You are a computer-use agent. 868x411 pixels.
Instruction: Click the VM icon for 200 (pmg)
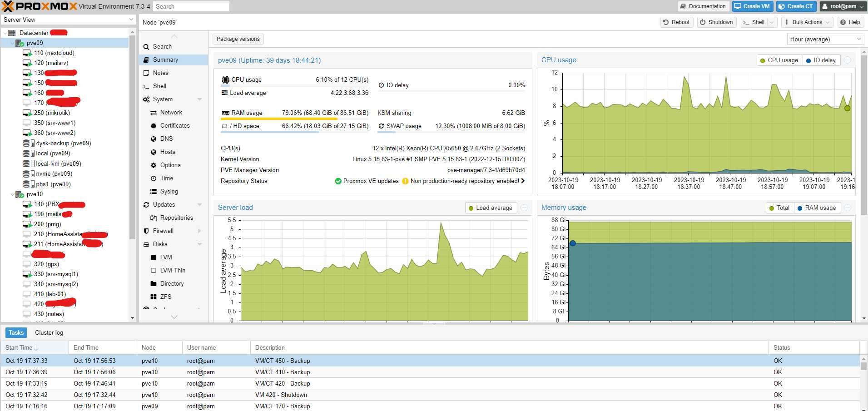[27, 224]
